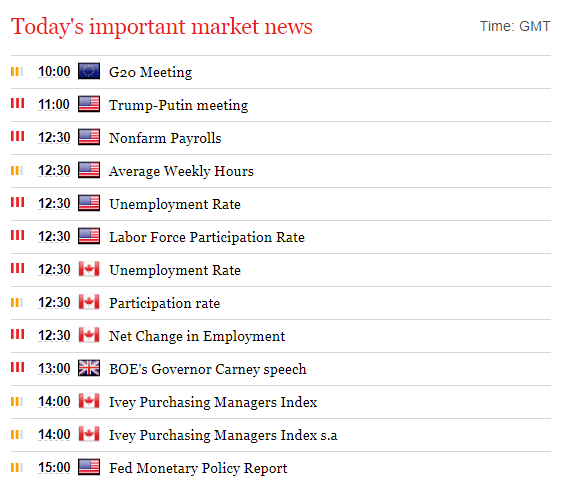583x487 pixels.
Task: Open the Trump-Putin meeting event
Action: point(178,105)
